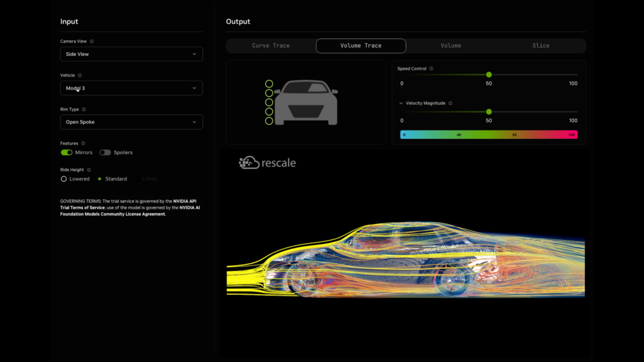The image size is (644, 362).
Task: Click the info icon beside Camera View
Action: click(x=92, y=41)
